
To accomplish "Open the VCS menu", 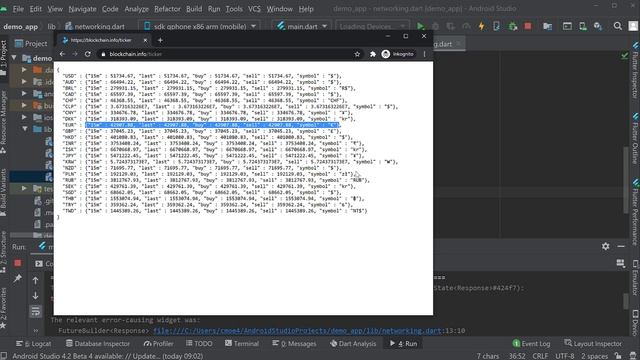I will [254, 9].
